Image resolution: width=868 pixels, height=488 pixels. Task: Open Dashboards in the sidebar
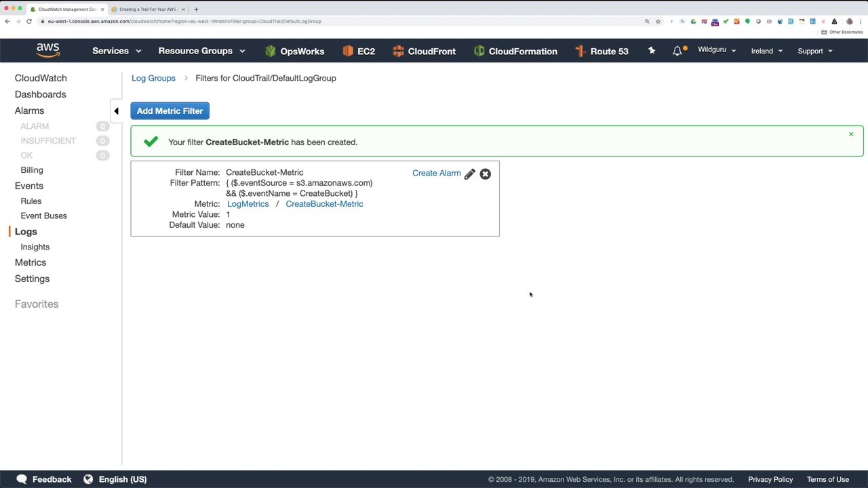pyautogui.click(x=41, y=94)
